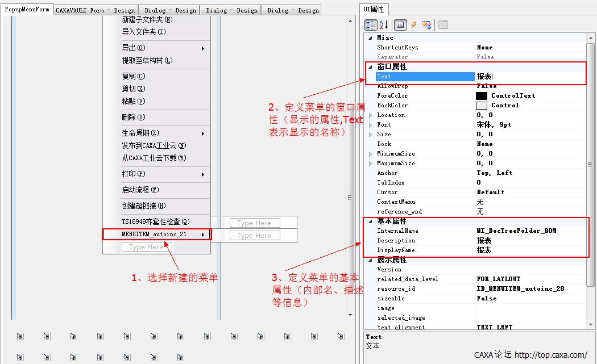Show the Properties list view icon
The width and height of the screenshot is (597, 364).
click(400, 25)
